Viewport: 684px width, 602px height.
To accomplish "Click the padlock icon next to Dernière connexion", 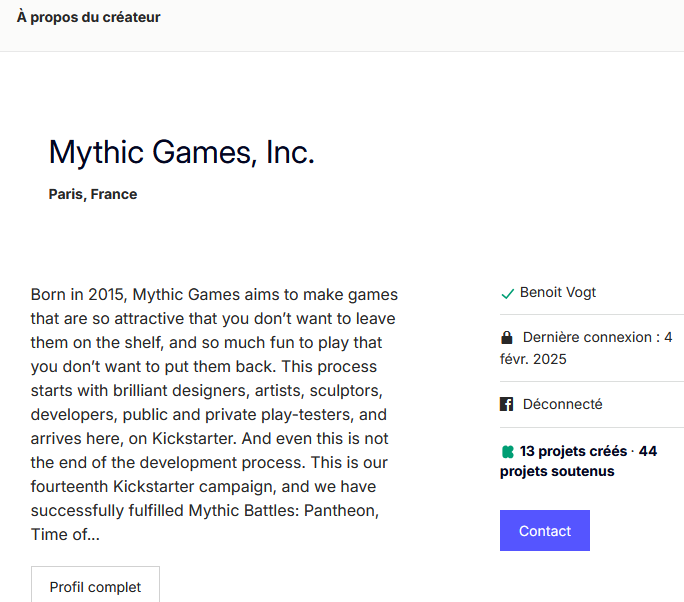I will coord(506,337).
